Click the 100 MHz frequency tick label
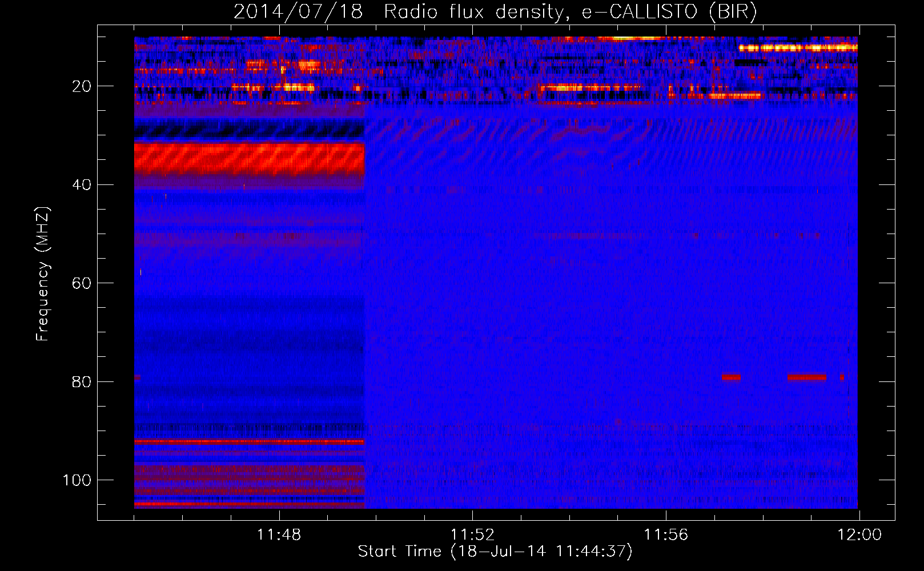924x571 pixels. 77,480
